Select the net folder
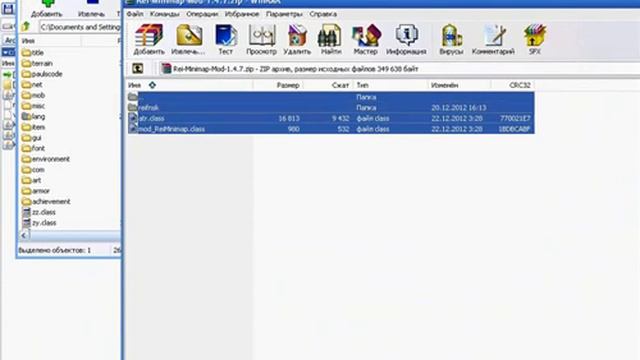This screenshot has width=640, height=360. click(x=32, y=84)
